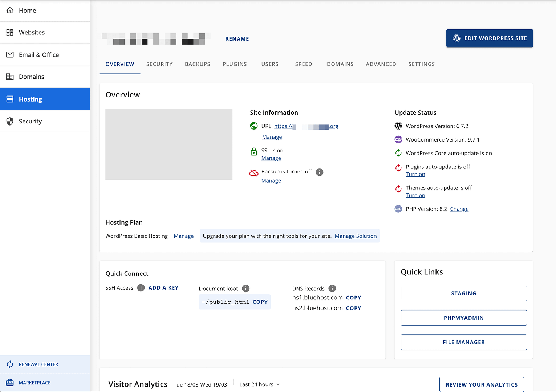Click red sync icon for Themes auto-update

click(398, 189)
